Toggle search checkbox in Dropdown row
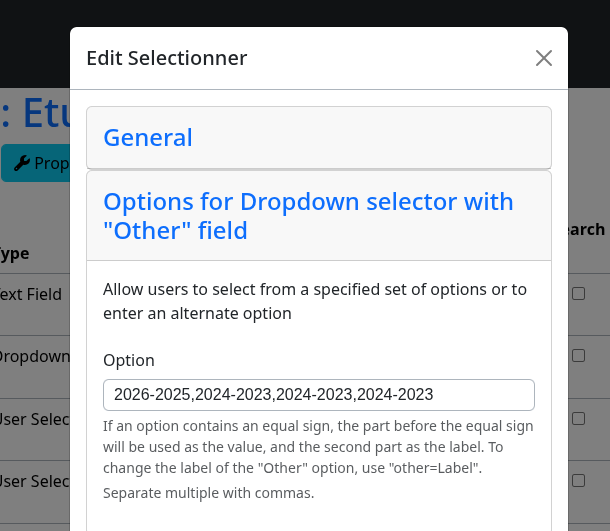610x531 pixels. [578, 356]
